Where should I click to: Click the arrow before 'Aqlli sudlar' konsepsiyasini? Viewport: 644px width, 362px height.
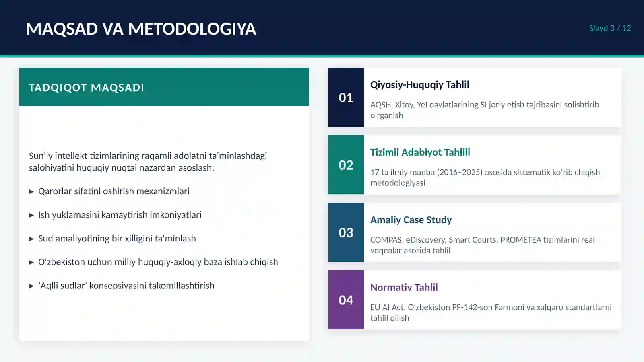click(31, 286)
